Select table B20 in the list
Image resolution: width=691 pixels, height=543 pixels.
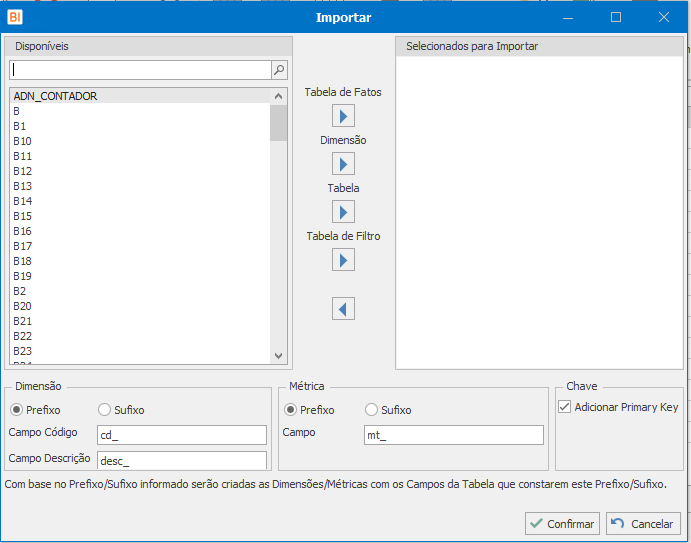coord(140,306)
